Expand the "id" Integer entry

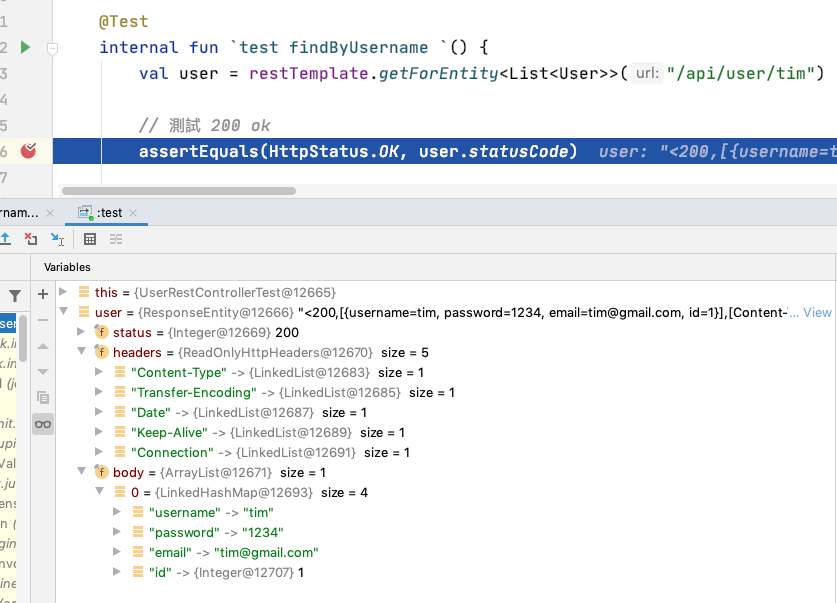[x=117, y=572]
